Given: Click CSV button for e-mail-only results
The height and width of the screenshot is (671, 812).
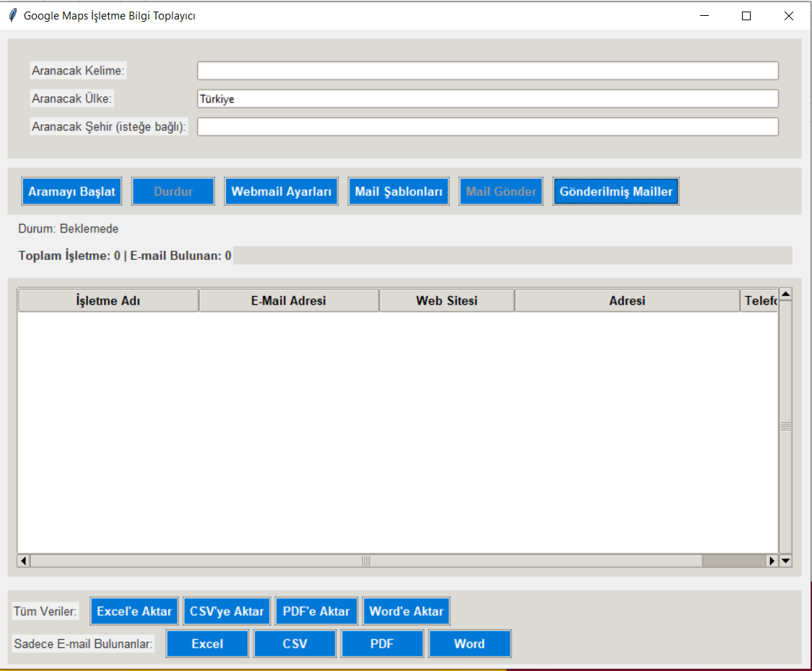Looking at the screenshot, I should click(294, 644).
